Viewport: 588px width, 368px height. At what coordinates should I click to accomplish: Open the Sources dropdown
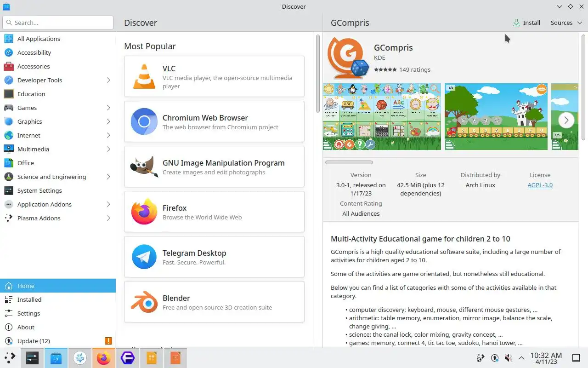click(566, 23)
